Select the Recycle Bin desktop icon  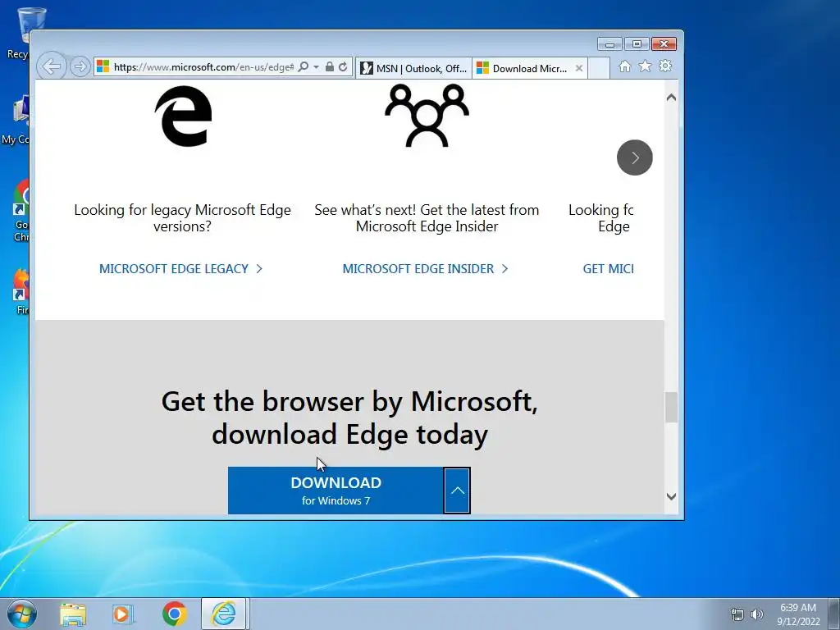tap(21, 33)
